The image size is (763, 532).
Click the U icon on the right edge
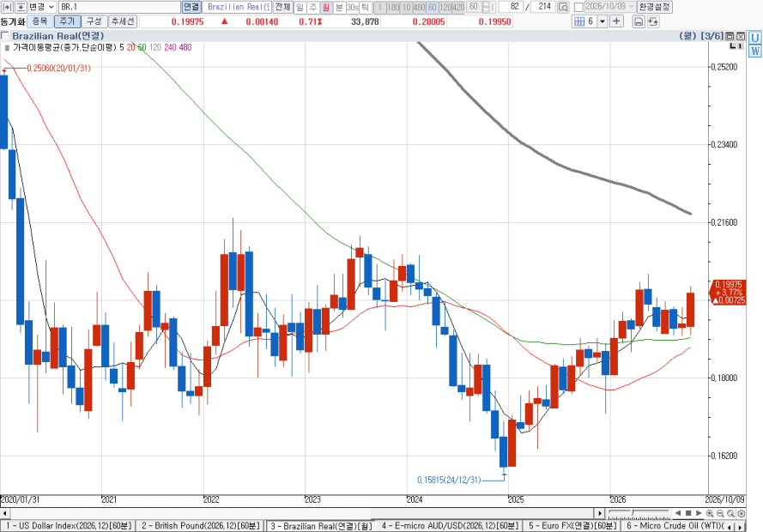755,38
